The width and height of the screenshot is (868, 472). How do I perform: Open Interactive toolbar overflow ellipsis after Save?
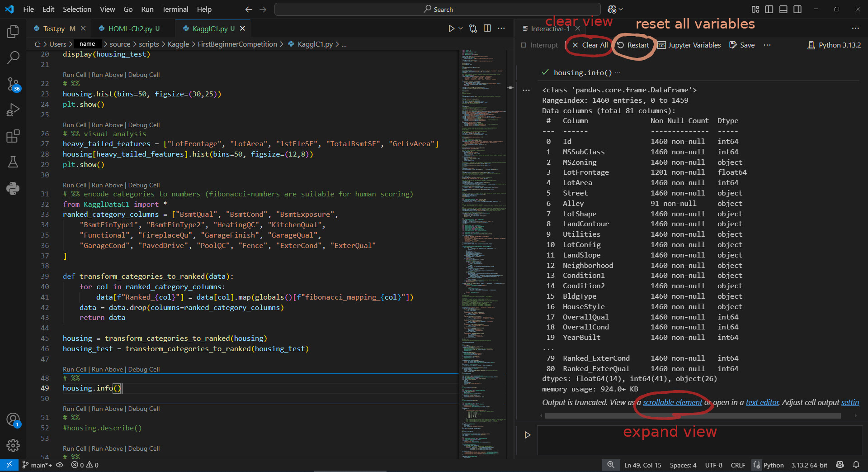[767, 45]
